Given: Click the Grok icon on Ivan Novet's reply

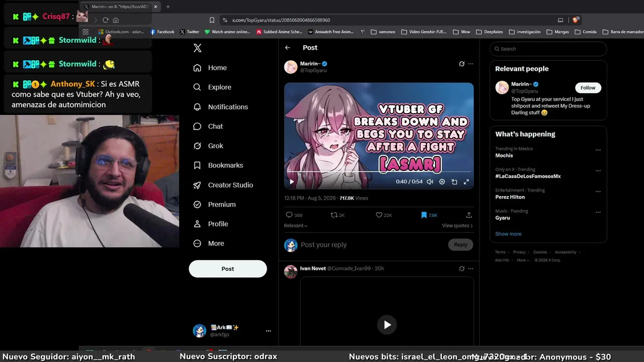Looking at the screenshot, I should tap(462, 268).
